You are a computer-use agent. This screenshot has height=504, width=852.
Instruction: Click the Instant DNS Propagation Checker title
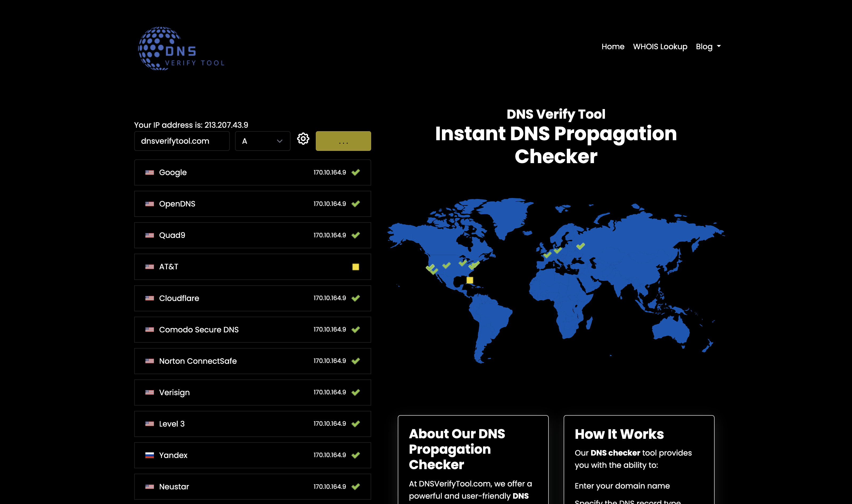pos(556,145)
